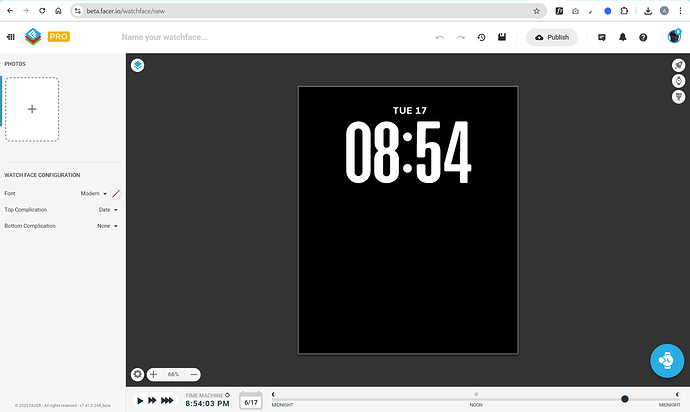Viewport: 690px width, 412px height.
Task: Reset the Time Machine clock icon
Action: (228, 395)
